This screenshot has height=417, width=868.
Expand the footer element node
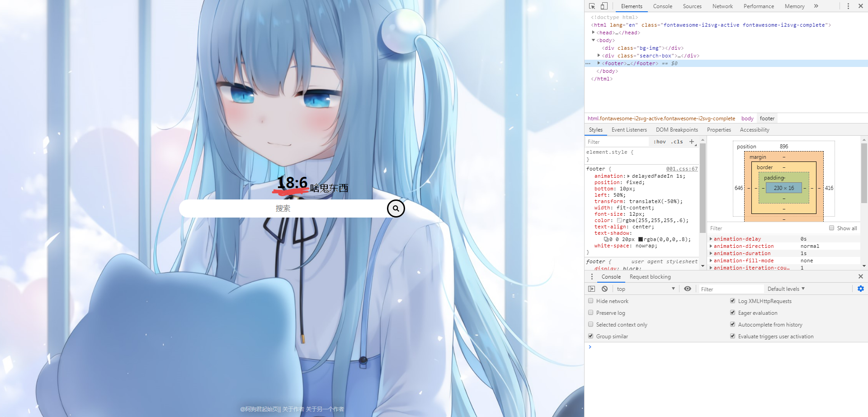pos(599,63)
